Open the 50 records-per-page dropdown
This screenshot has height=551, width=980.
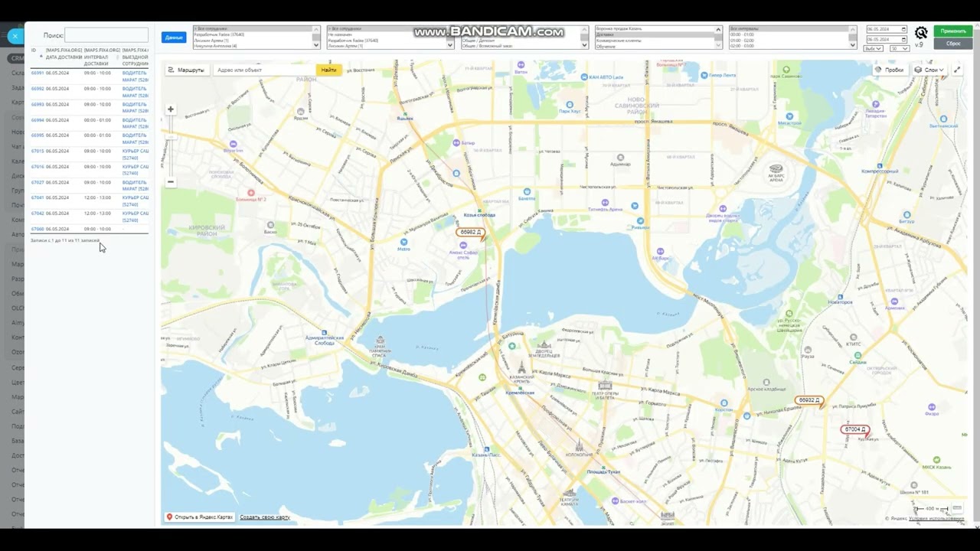coord(899,48)
